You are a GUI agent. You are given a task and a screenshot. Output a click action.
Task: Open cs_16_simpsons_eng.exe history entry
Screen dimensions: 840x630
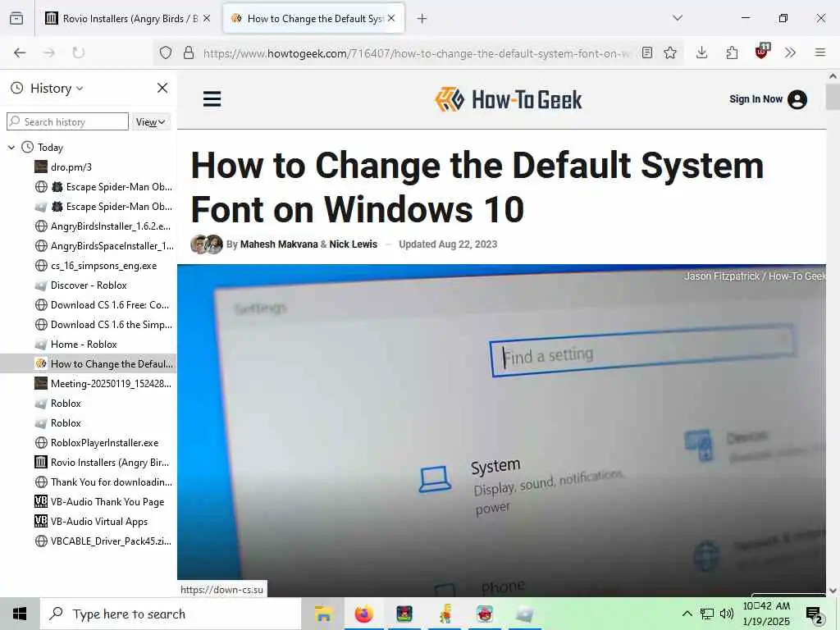pos(88,266)
